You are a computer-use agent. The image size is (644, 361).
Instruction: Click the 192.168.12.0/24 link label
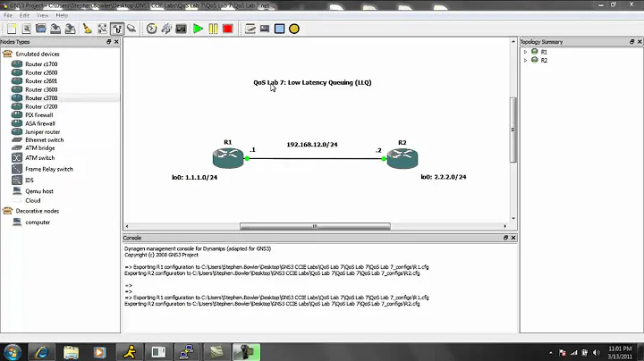[312, 145]
